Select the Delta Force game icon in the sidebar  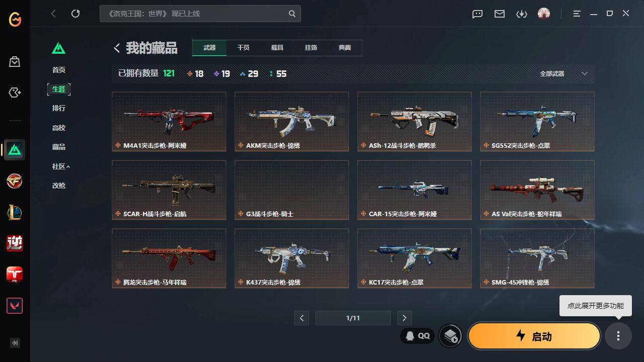pyautogui.click(x=15, y=150)
